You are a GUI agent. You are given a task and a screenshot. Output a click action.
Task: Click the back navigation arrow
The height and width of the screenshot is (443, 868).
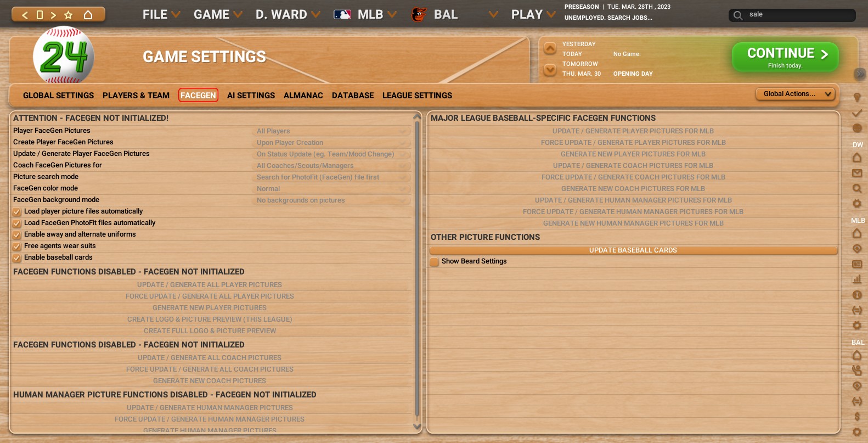tap(25, 15)
